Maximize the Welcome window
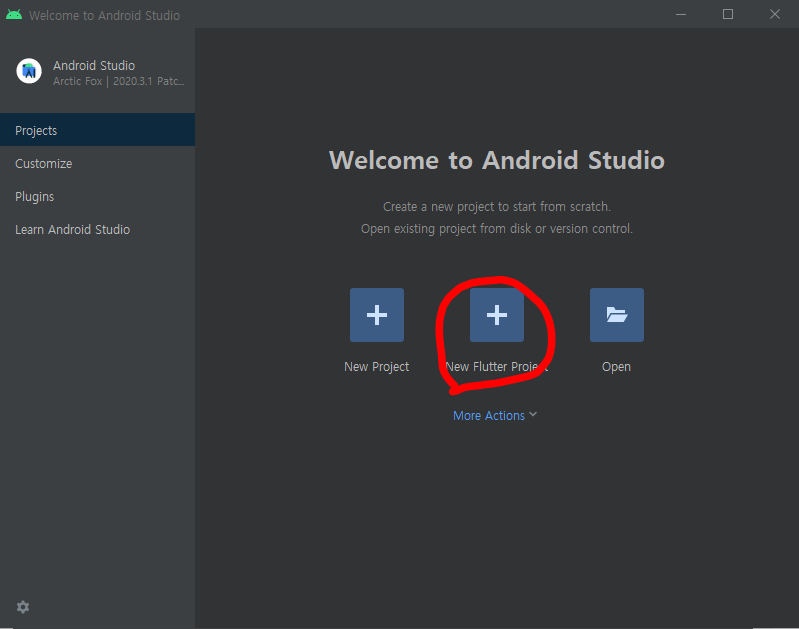Screen dimensions: 799x629 point(728,14)
